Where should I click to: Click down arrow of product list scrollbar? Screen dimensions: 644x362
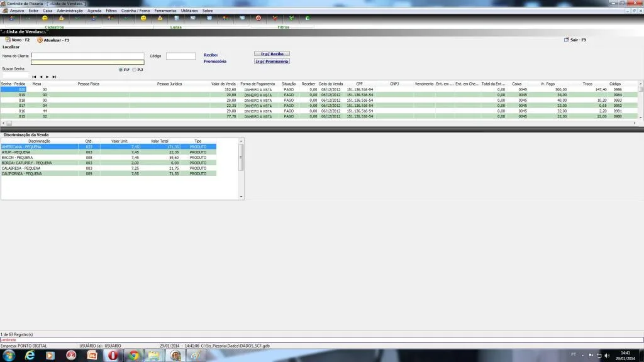pyautogui.click(x=241, y=197)
